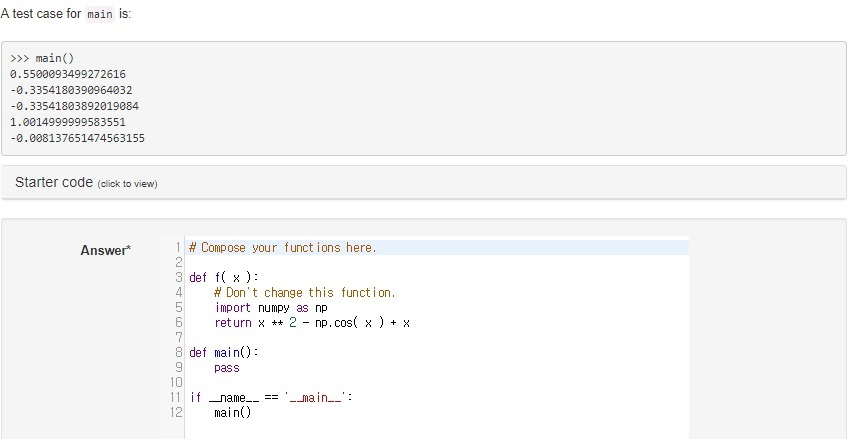853x445 pixels.
Task: Click the output value -0.008137651474563155
Action: 77,138
